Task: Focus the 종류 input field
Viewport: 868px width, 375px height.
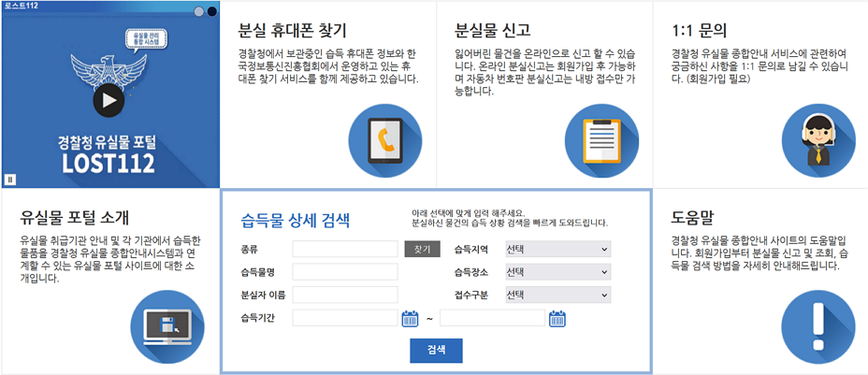Action: coord(345,249)
